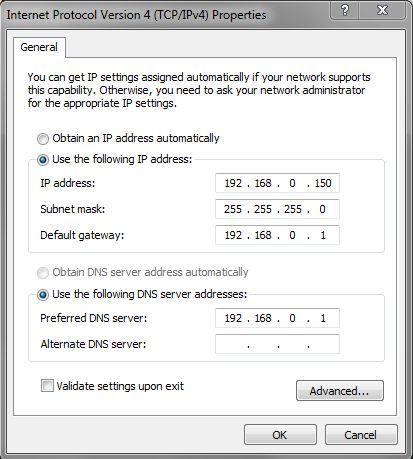Open the General tab
Screen dimensions: 413x459
39,47
